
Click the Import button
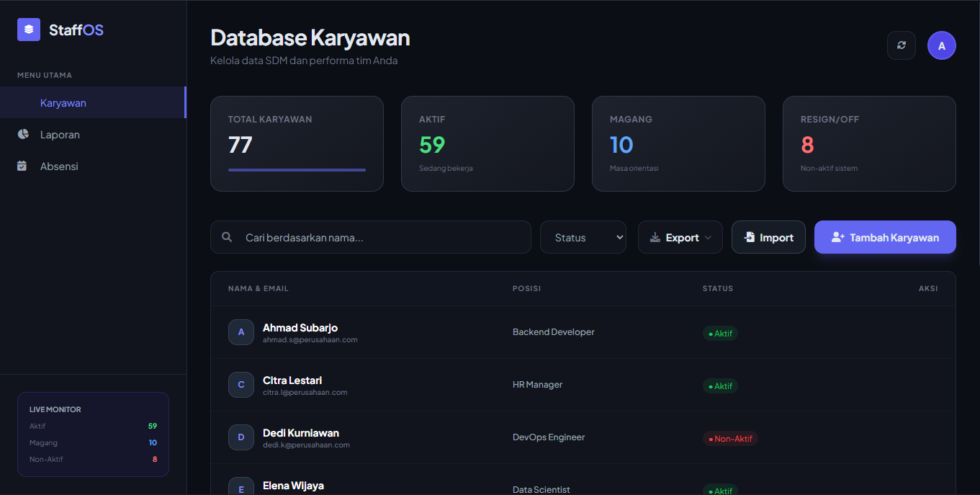768,237
